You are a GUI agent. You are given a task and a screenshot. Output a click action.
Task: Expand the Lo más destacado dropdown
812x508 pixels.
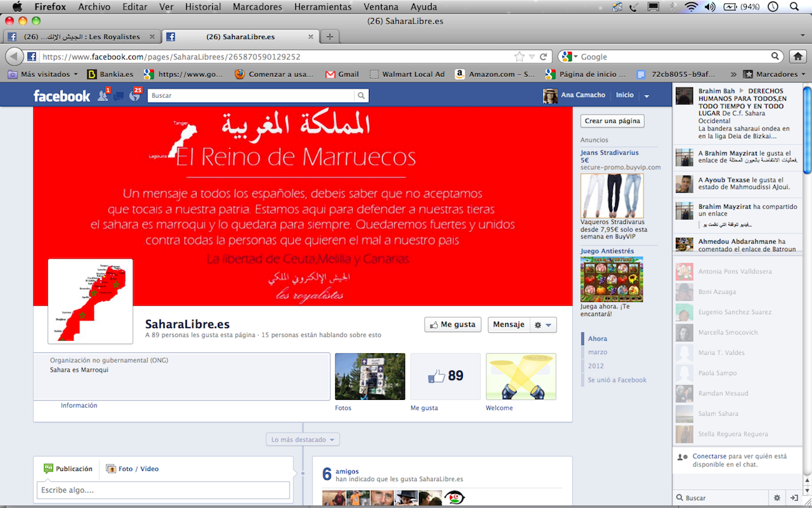click(303, 440)
